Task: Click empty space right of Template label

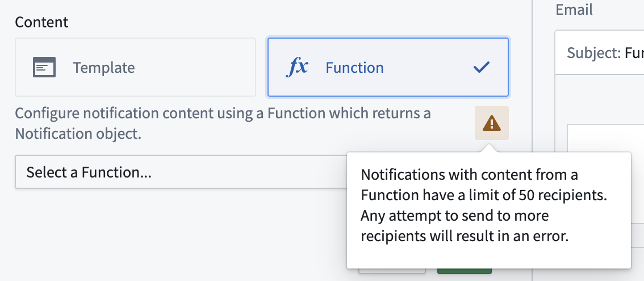Action: tap(193, 68)
